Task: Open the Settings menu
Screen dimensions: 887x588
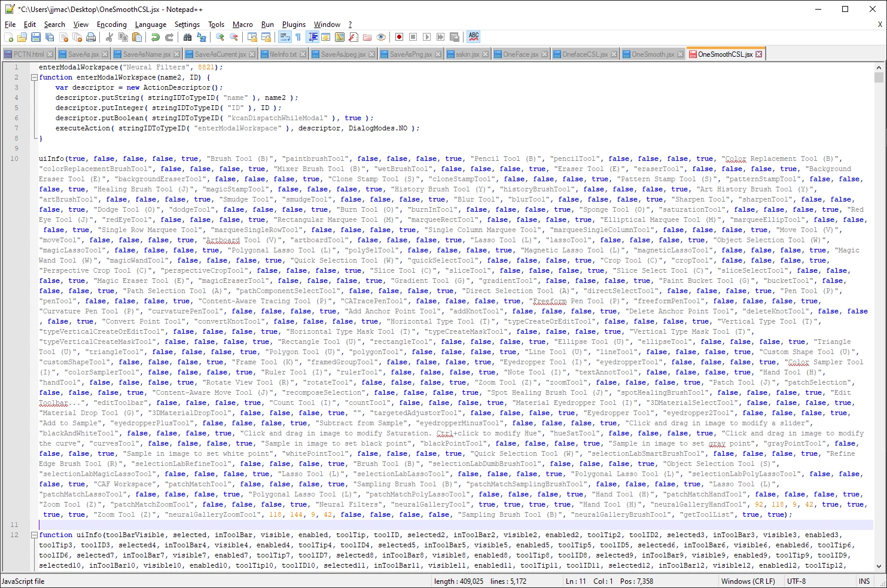Action: click(x=187, y=25)
